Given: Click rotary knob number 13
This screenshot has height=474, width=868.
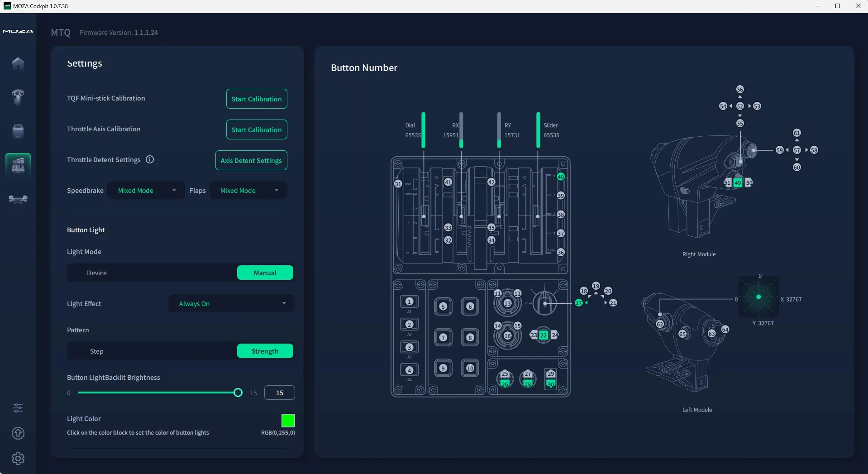Looking at the screenshot, I should pyautogui.click(x=507, y=303).
